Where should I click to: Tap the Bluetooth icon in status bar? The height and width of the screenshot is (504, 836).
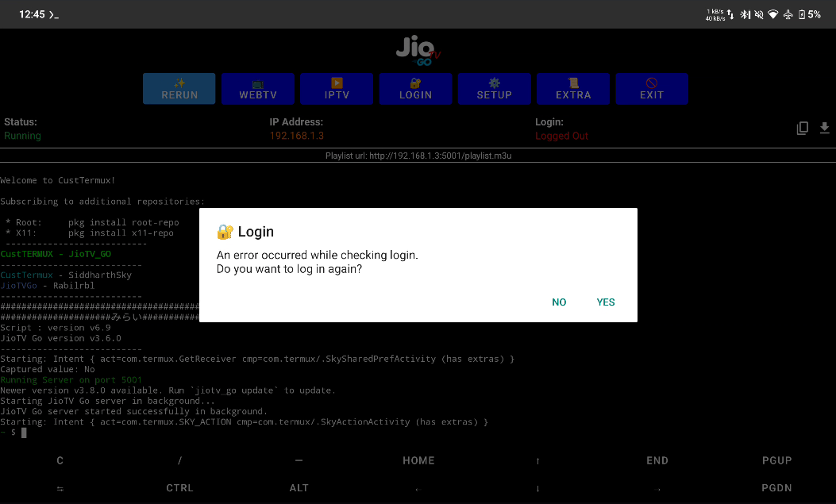pos(745,14)
